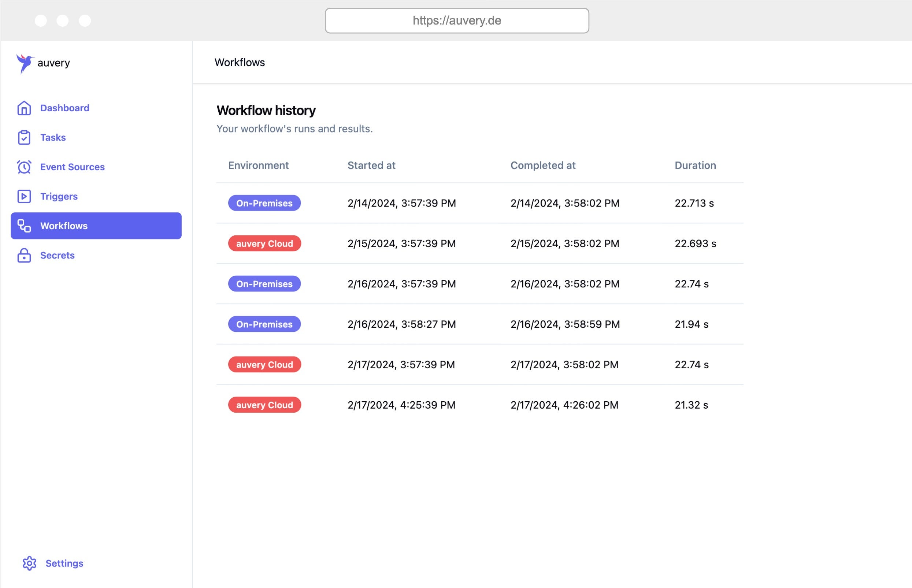Open the Dashboard menu item

(64, 108)
